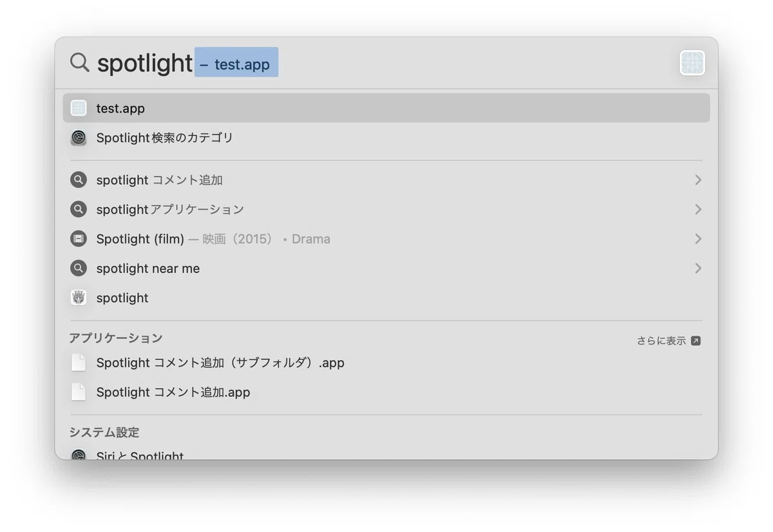This screenshot has width=773, height=532.
Task: Click the test.app row icon
Action: coord(79,108)
